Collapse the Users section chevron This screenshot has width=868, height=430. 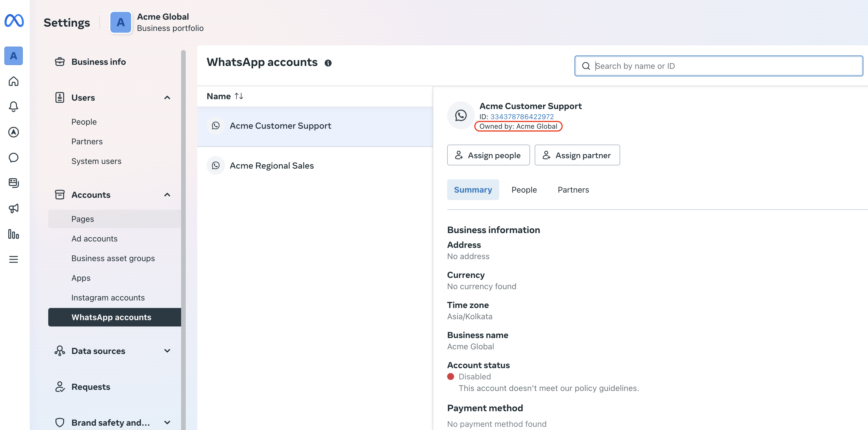point(167,97)
